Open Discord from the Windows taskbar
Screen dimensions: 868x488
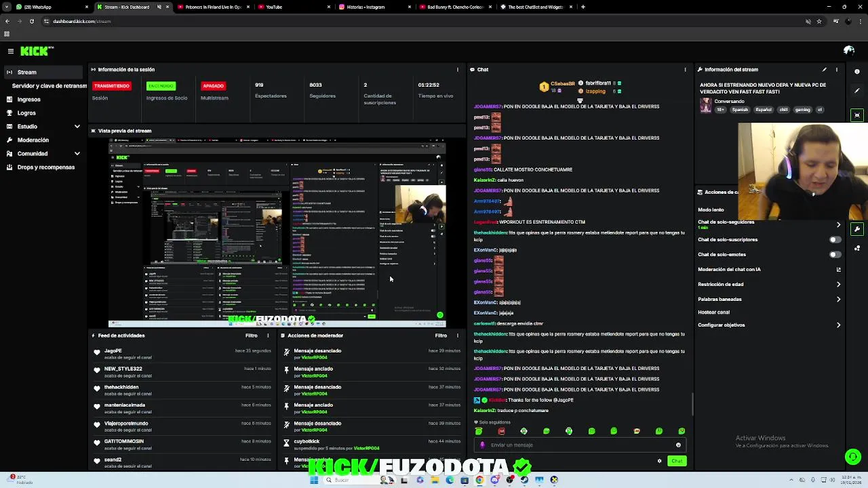494,480
